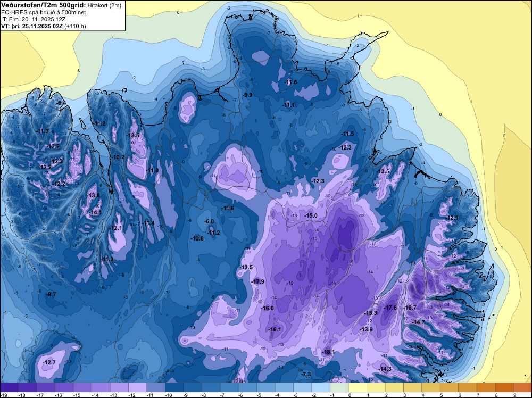Click the valid time "VT: þri. 25.11.2025 02Z"
Screen dimensions: 532x398
[x=31, y=26]
